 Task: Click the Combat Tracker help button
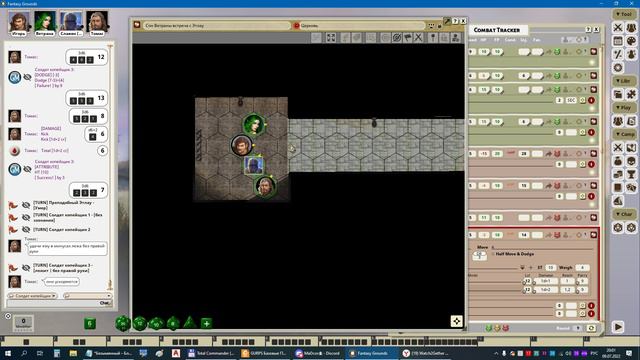[588, 29]
